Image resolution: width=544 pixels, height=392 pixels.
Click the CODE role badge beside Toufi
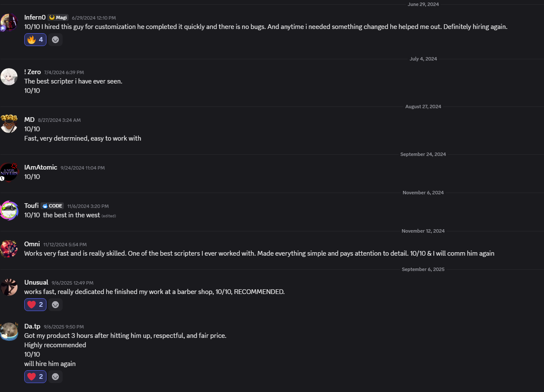point(52,206)
